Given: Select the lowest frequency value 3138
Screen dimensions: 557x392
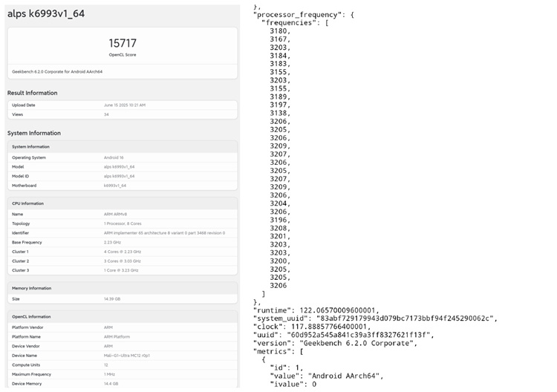Looking at the screenshot, I should pyautogui.click(x=280, y=113).
